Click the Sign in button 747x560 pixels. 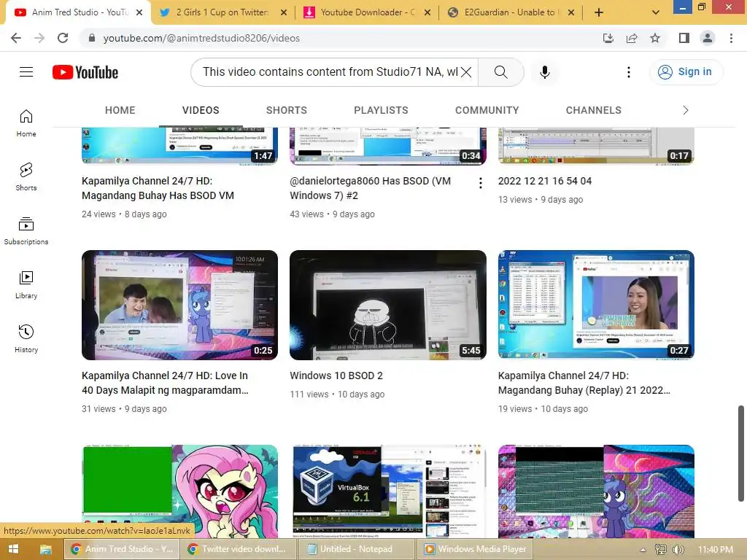[686, 72]
